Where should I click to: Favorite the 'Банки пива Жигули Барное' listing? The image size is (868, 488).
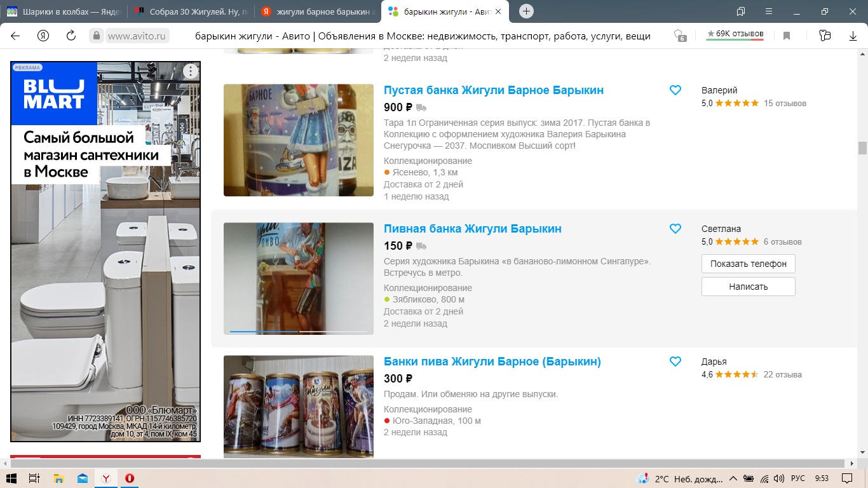click(x=675, y=362)
